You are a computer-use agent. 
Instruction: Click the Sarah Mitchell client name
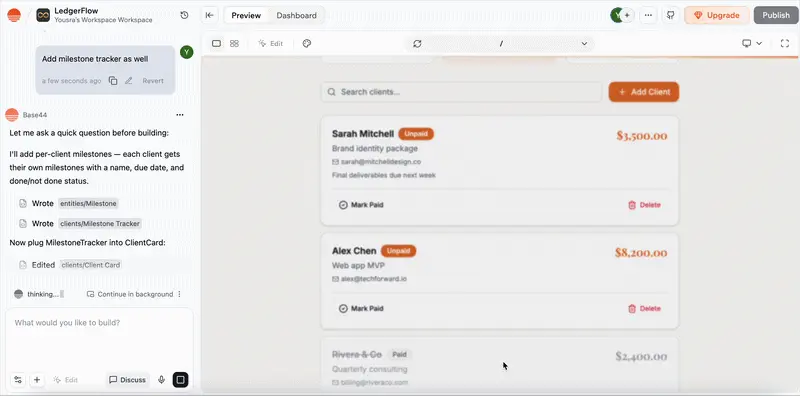pyautogui.click(x=363, y=134)
